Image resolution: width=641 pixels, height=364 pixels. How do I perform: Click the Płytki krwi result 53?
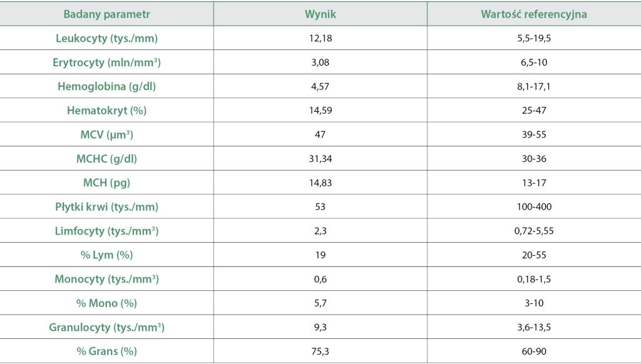pos(320,207)
